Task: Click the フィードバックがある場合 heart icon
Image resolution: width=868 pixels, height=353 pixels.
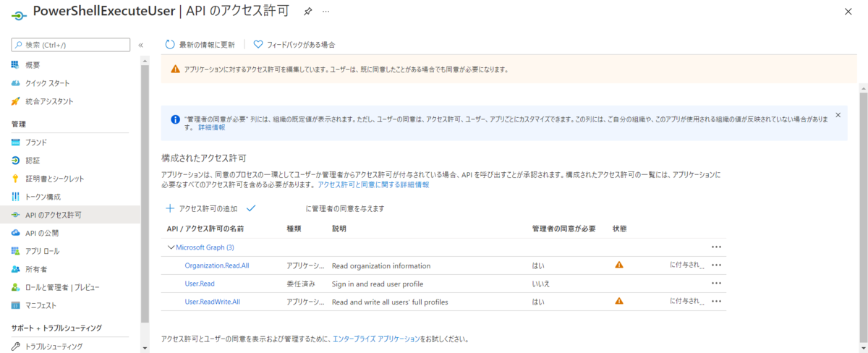Action: coord(258,45)
